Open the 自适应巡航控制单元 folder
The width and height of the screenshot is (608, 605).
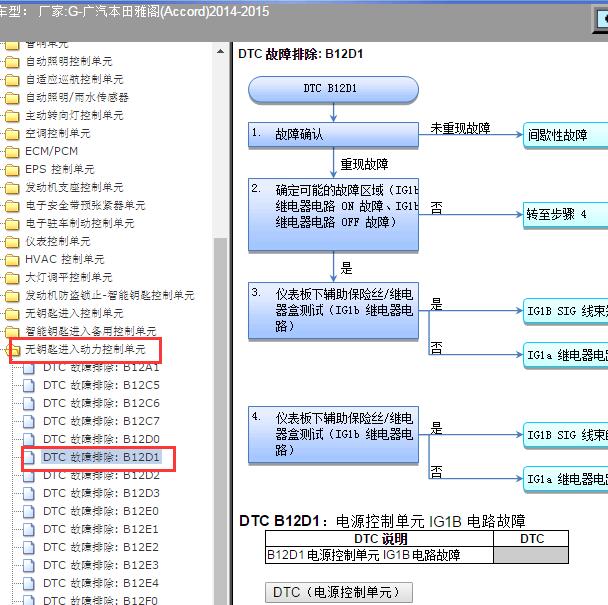(x=74, y=80)
